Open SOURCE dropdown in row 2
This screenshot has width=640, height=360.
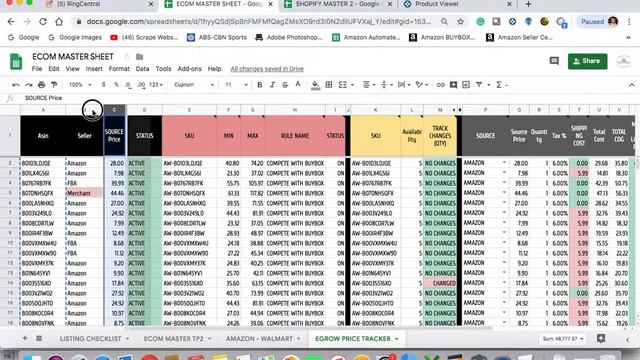[x=504, y=163]
